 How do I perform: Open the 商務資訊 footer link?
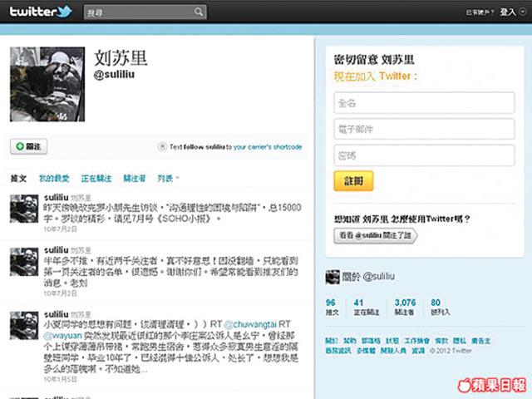point(338,351)
